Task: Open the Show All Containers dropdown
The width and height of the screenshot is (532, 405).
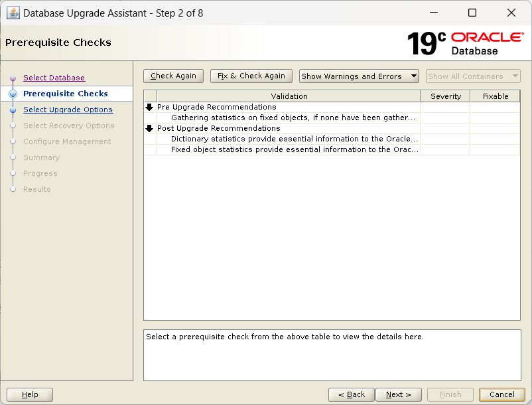Action: (473, 76)
